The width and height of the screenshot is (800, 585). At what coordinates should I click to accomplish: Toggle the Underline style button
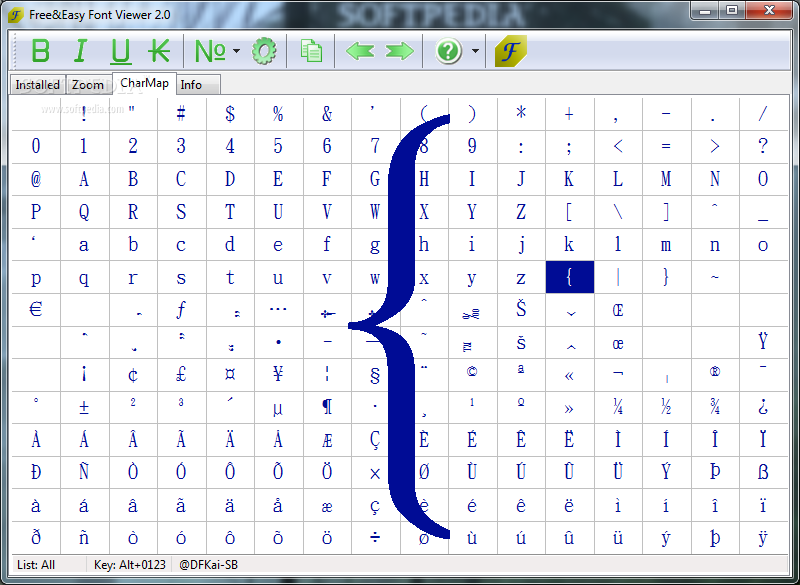(x=120, y=51)
